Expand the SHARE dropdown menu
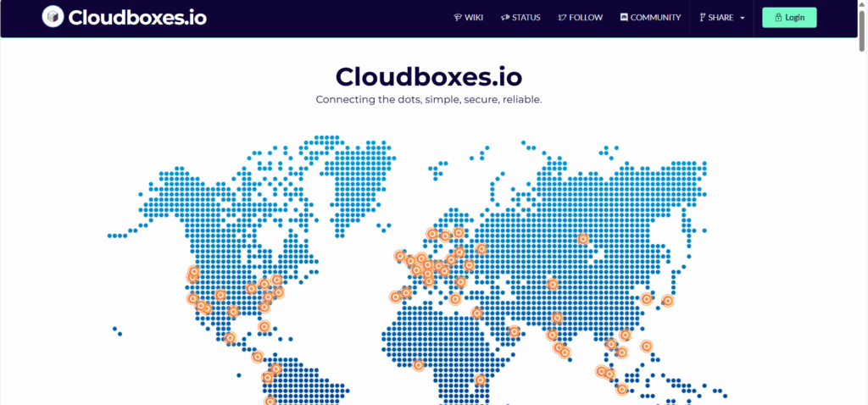868x405 pixels. click(x=722, y=18)
